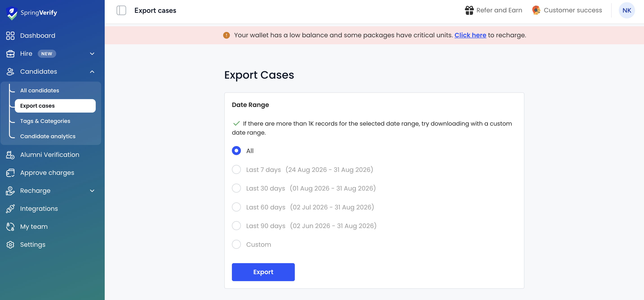Toggle the sidebar collapse icon

(121, 10)
